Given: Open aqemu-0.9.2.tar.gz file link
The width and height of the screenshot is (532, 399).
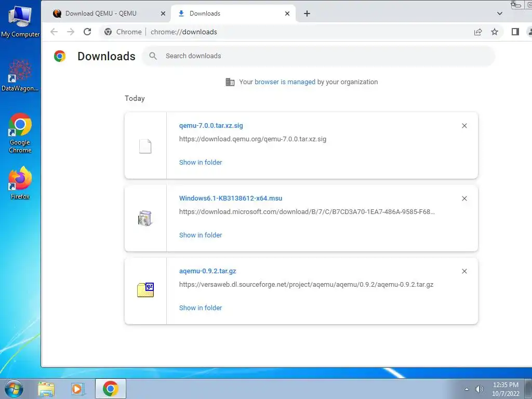Looking at the screenshot, I should 208,271.
